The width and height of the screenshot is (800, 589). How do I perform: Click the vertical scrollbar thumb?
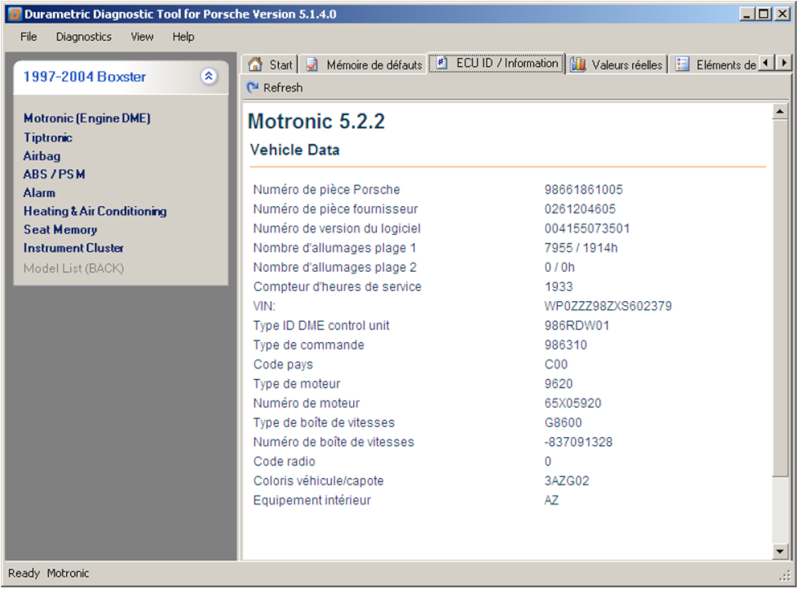[x=780, y=298]
